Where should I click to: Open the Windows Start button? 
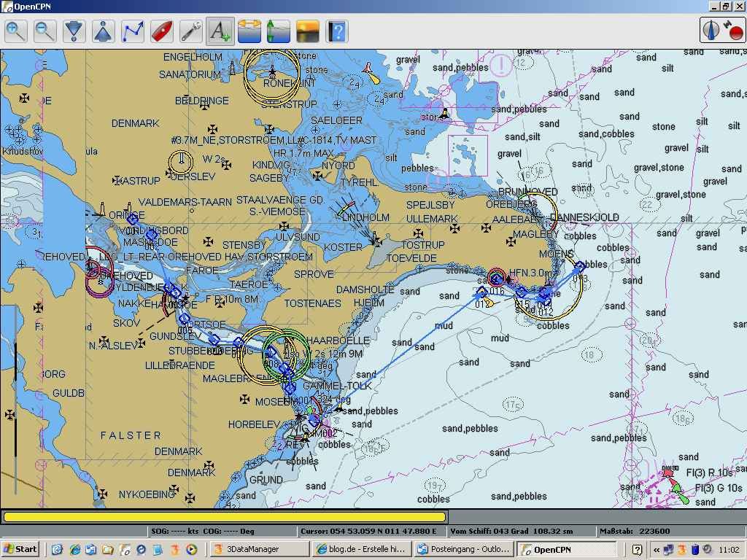coord(20,550)
